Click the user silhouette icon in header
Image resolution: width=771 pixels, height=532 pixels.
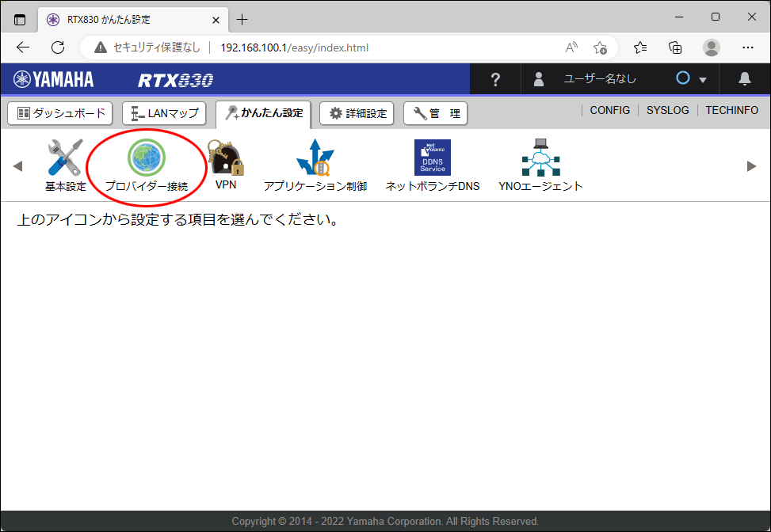click(x=538, y=79)
